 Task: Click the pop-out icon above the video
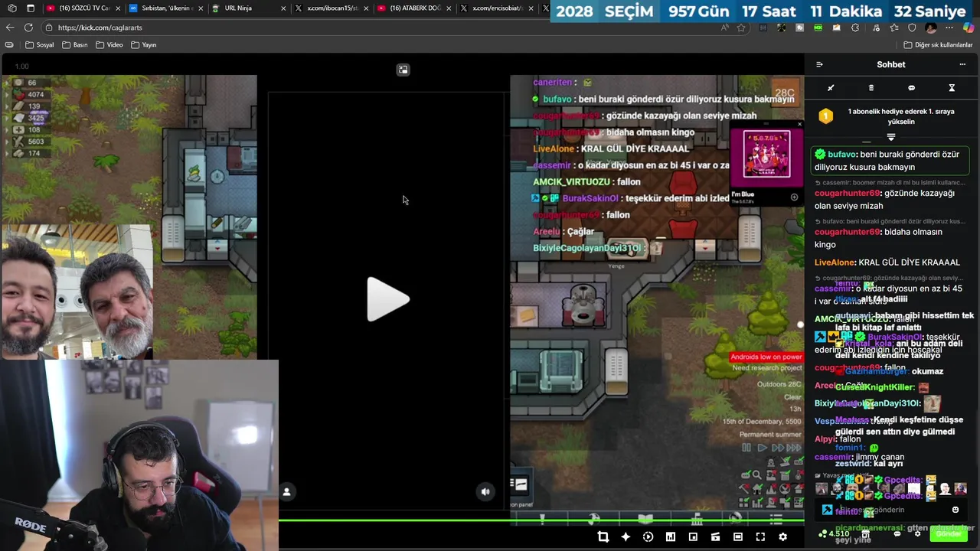coord(403,70)
